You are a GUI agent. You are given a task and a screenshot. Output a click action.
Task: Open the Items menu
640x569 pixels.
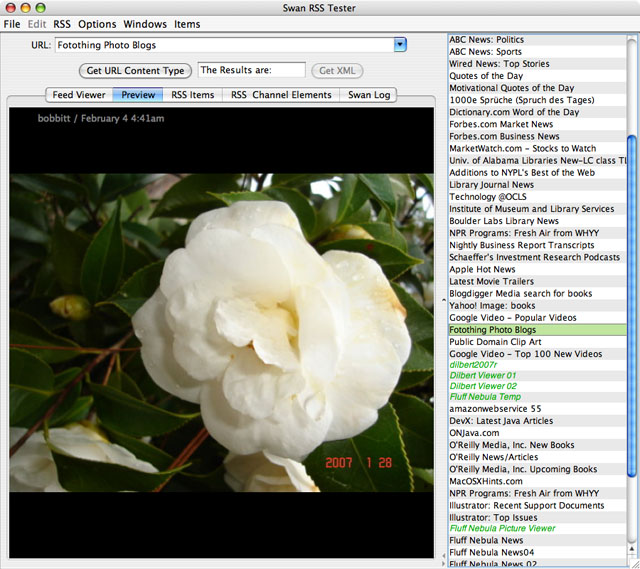pyautogui.click(x=187, y=24)
